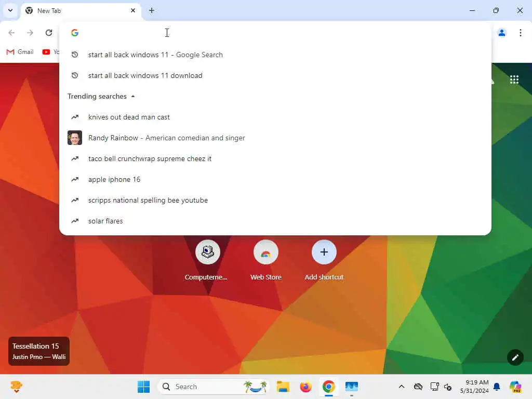Screen dimensions: 532x399
Task: Open the blue graph app in taskbar
Action: click(x=352, y=387)
